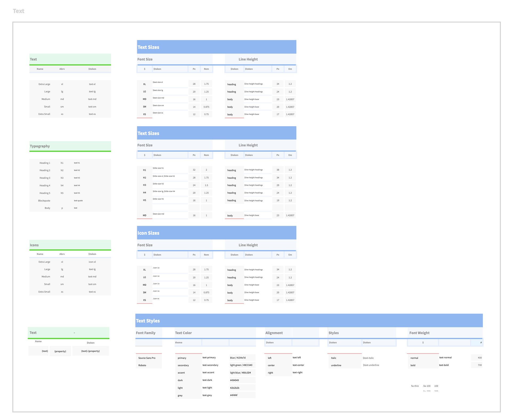Click the light green / #8CC640 value

tap(241, 365)
